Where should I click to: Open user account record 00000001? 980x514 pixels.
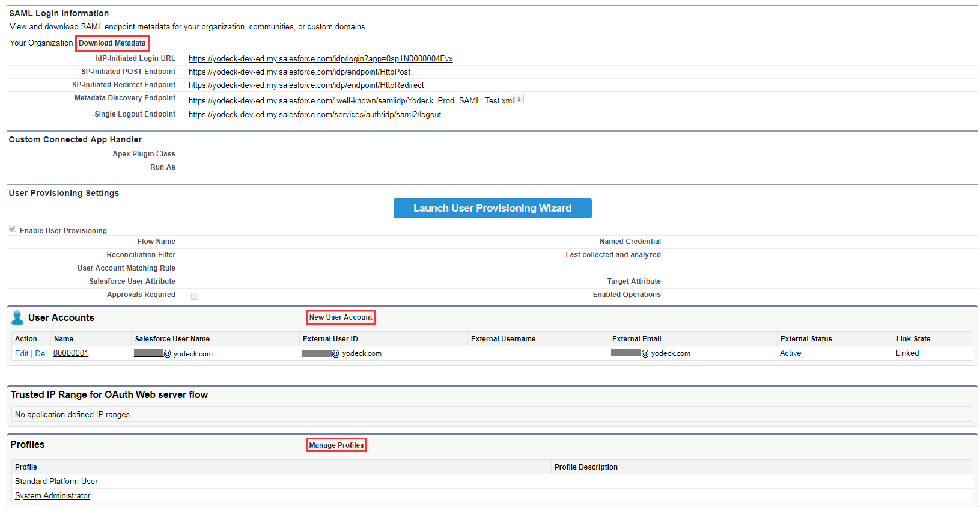(x=71, y=353)
